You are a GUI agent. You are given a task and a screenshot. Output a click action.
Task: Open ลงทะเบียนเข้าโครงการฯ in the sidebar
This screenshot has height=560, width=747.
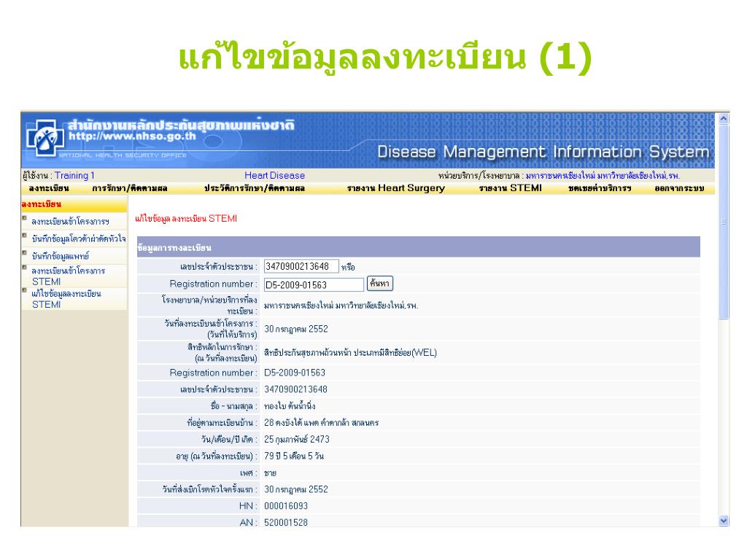click(71, 222)
